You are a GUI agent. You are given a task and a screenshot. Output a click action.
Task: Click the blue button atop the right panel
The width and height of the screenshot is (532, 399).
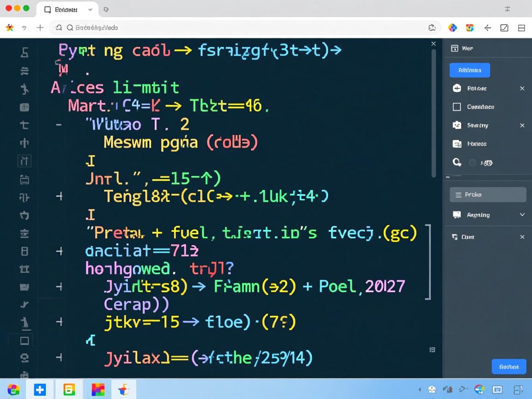[469, 70]
